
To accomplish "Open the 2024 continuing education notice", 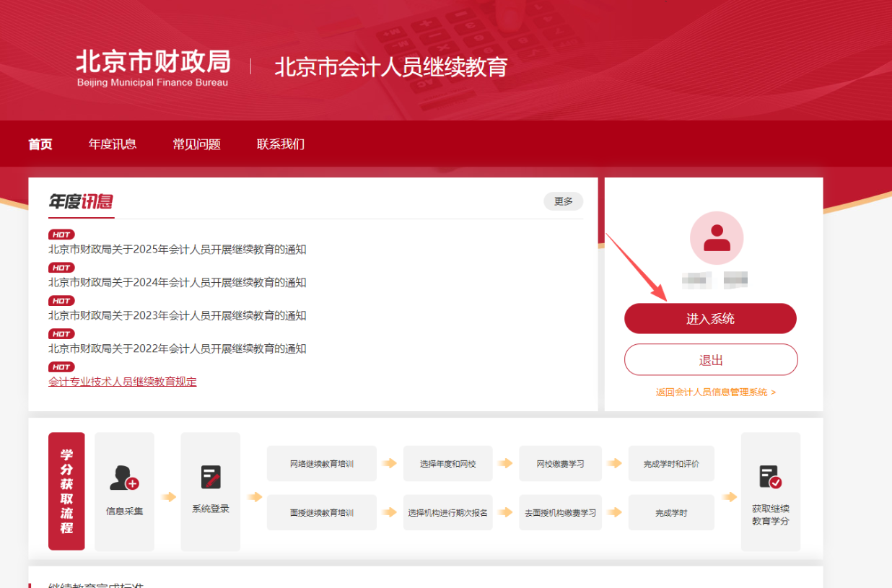I will click(x=176, y=283).
